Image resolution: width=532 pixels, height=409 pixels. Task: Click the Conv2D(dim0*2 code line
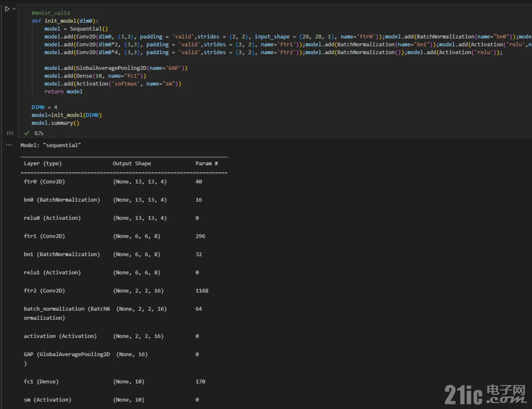coord(288,44)
